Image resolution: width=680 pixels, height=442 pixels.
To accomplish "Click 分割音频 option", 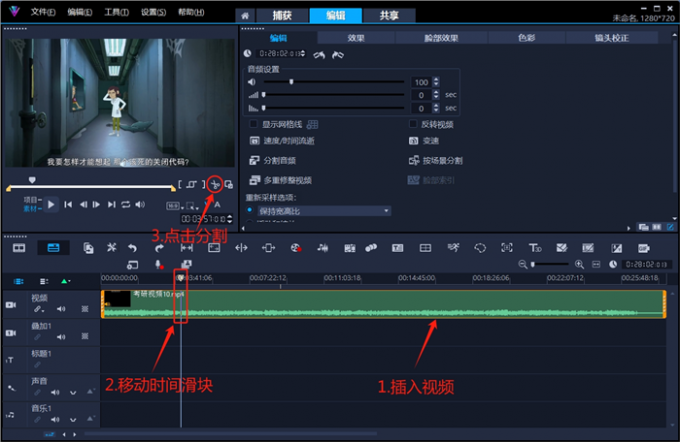I will pos(273,160).
